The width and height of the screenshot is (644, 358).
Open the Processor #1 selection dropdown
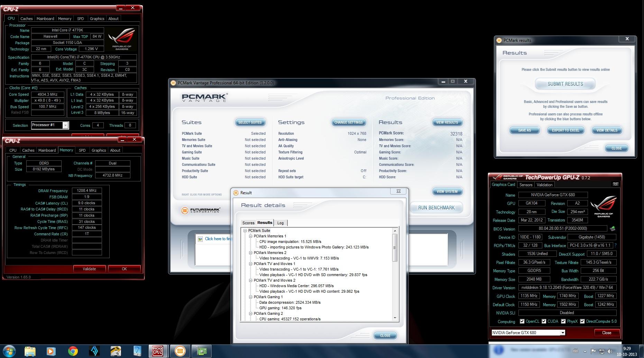click(x=65, y=125)
